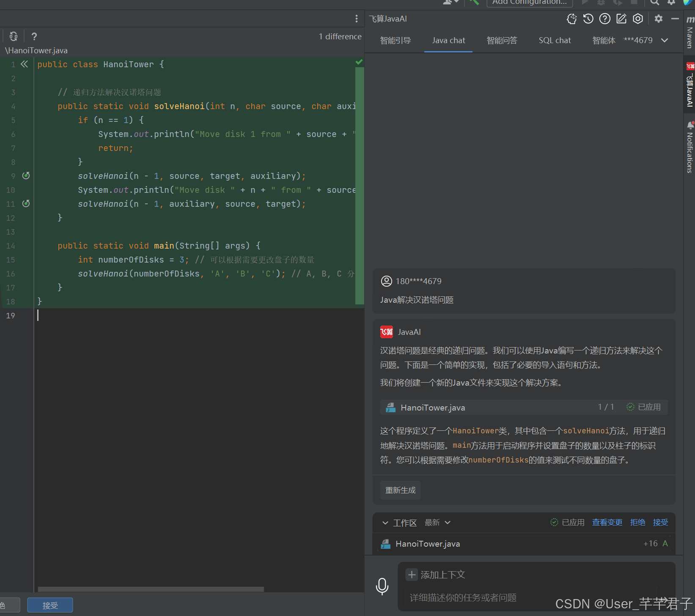Image resolution: width=695 pixels, height=616 pixels.
Task: Click the '1 / 1' counter in file card
Action: click(x=606, y=407)
